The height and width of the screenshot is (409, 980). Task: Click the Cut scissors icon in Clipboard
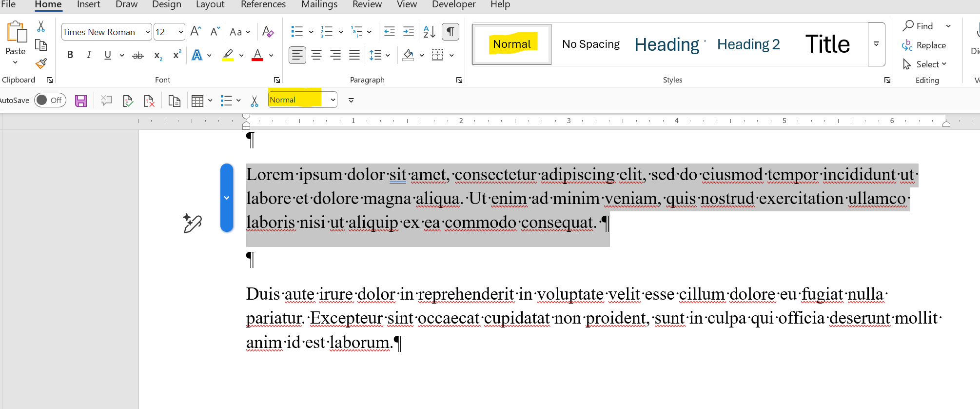pos(41,26)
